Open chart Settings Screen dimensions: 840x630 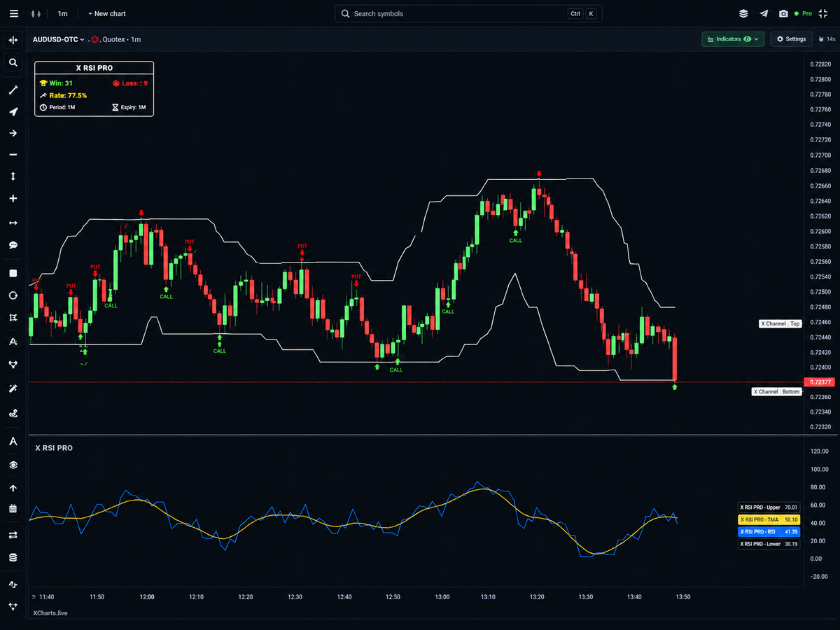click(792, 39)
